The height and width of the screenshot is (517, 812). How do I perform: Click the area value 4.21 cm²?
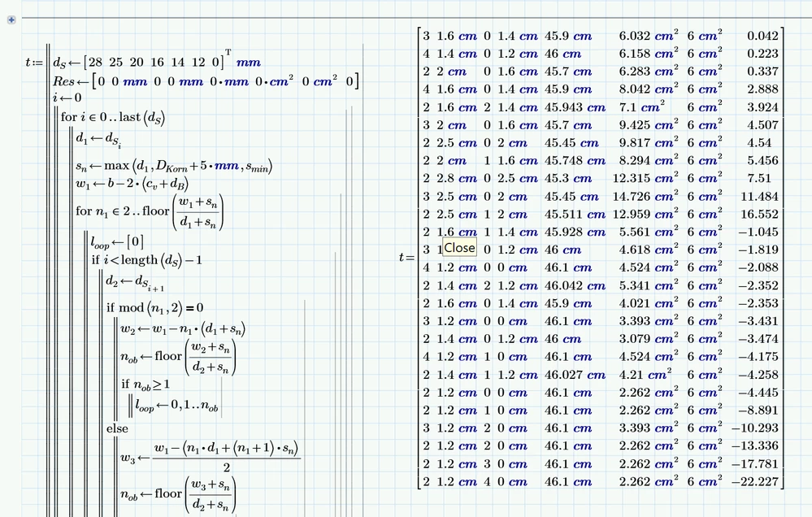click(x=645, y=374)
